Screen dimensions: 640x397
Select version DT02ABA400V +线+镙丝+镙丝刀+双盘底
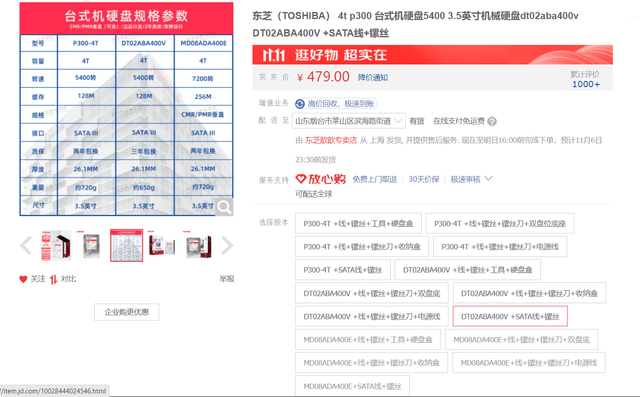point(372,293)
